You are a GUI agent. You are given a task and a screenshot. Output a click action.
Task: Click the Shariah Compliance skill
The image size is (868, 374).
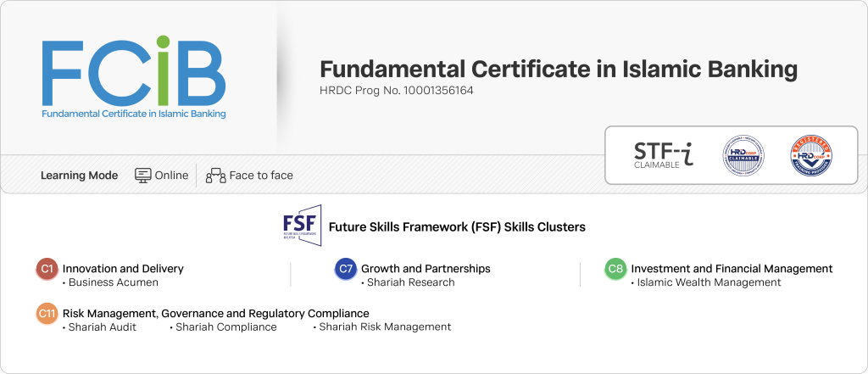coord(225,327)
